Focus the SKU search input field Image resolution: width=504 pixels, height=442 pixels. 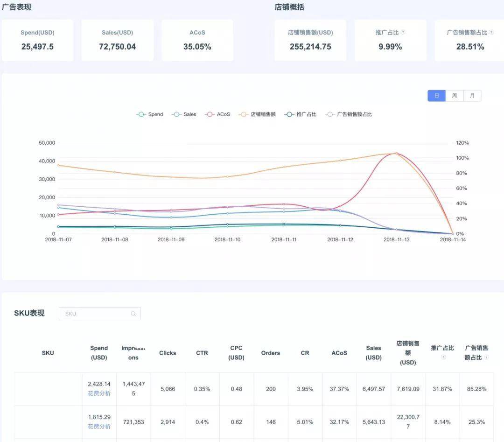(100, 314)
